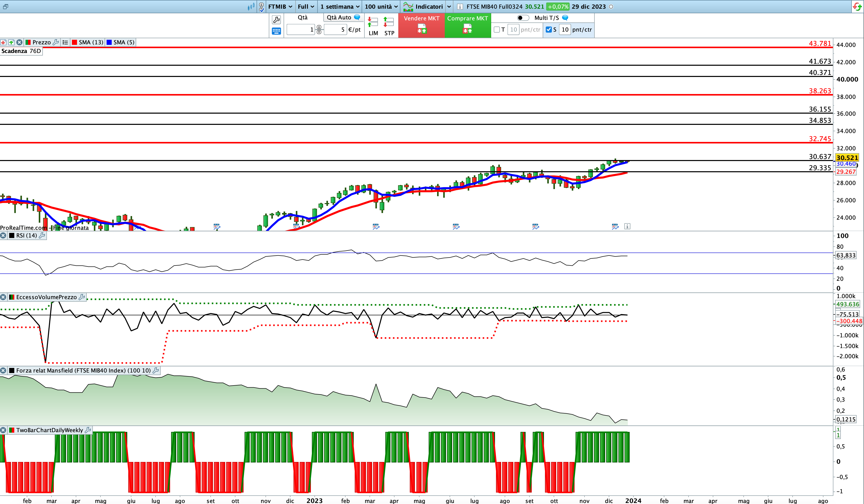Toggle the linked chart chain icon
Viewport: 864px width, 504px height.
point(262,7)
